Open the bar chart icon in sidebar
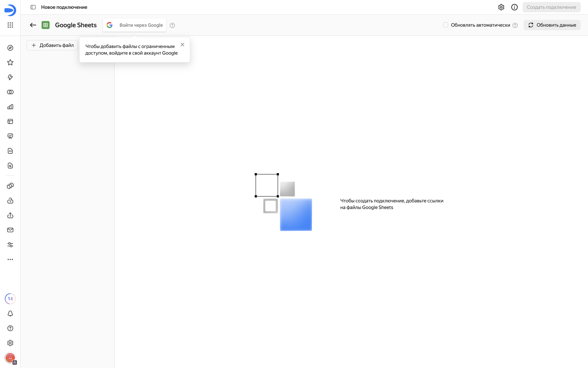Screen dimensions: 588x368 click(x=10, y=107)
